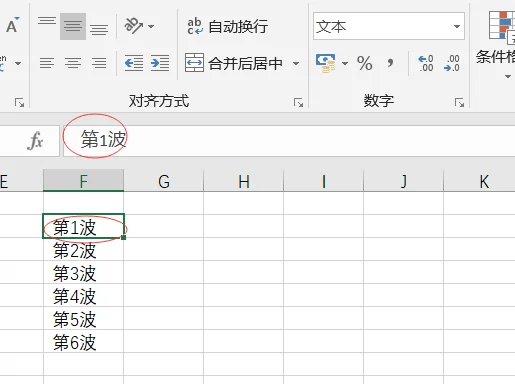Viewport: 515px width, 384px height.
Task: Select cell containing 第4波
Action: coord(83,295)
